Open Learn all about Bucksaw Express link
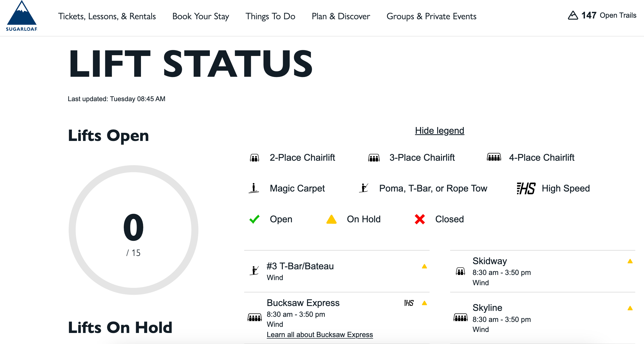This screenshot has width=644, height=344. (320, 335)
